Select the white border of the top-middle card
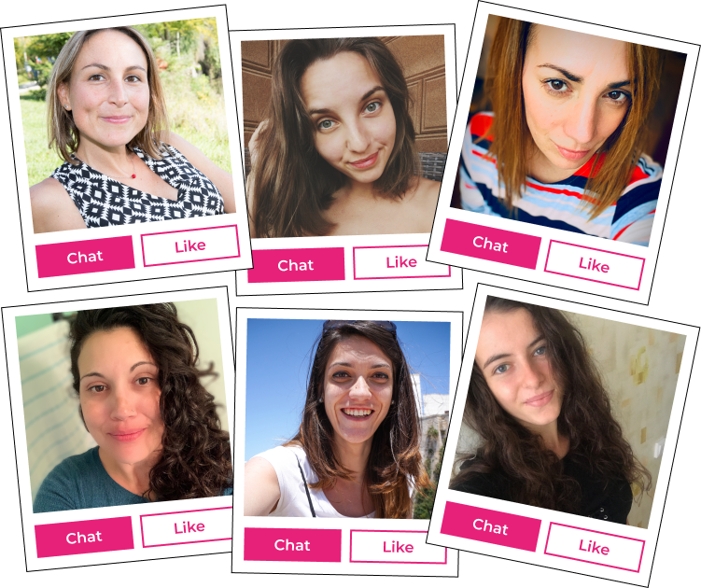 pyautogui.click(x=344, y=30)
